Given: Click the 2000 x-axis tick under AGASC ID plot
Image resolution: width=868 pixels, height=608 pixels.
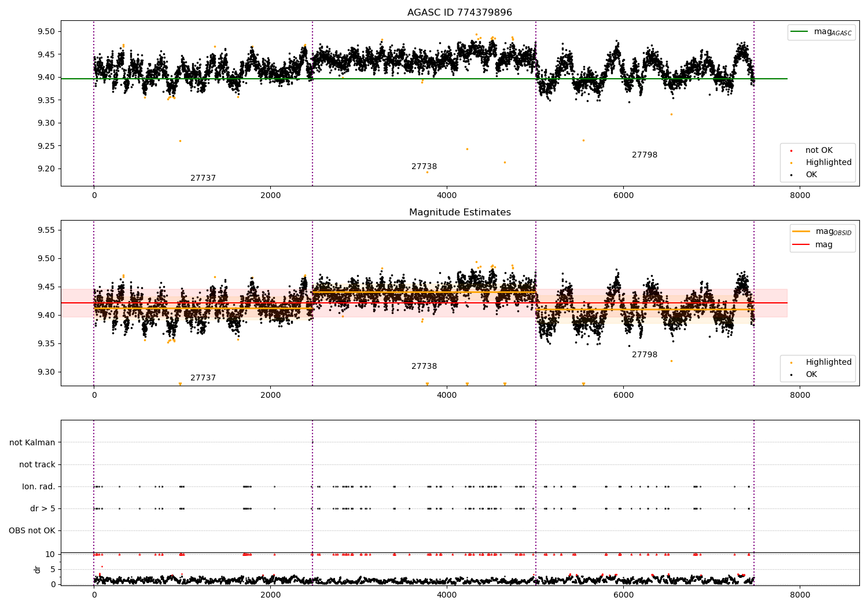Looking at the screenshot, I should click(270, 196).
